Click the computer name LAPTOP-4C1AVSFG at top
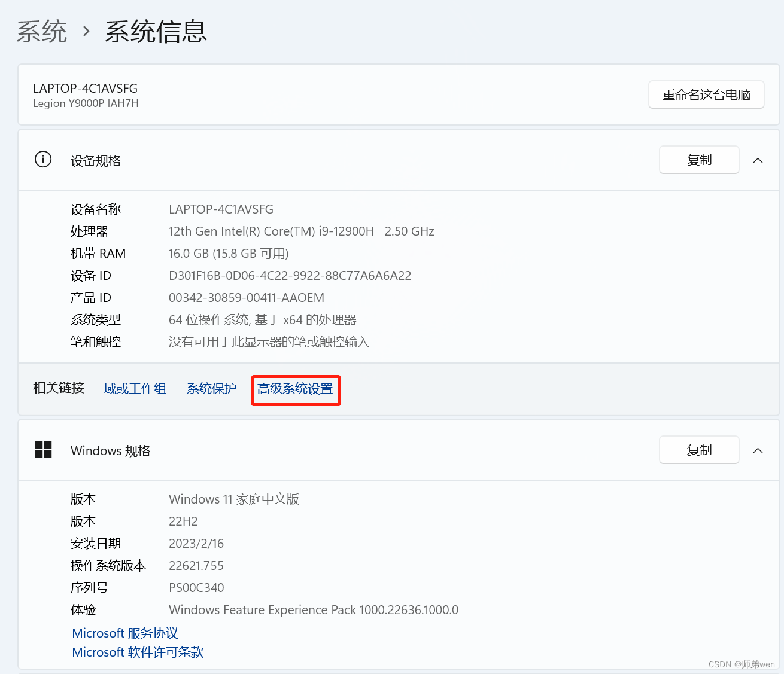 tap(85, 89)
